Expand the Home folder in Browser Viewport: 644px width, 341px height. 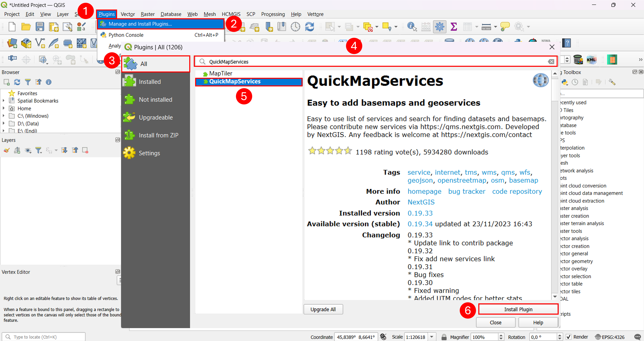pyautogui.click(x=4, y=108)
